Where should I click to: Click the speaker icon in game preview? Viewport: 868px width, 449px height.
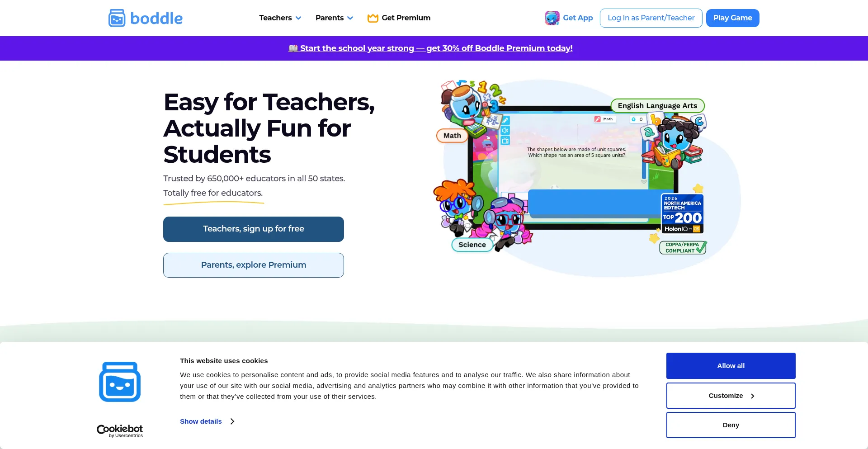click(505, 130)
